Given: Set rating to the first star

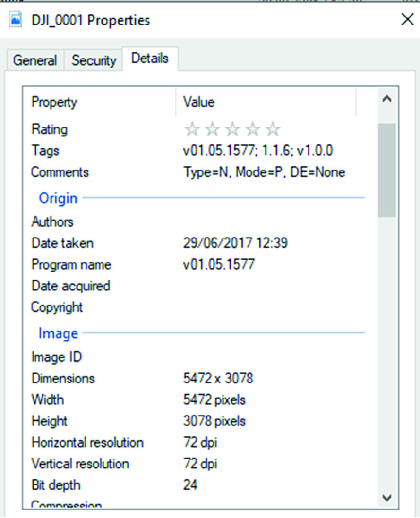Looking at the screenshot, I should point(191,129).
